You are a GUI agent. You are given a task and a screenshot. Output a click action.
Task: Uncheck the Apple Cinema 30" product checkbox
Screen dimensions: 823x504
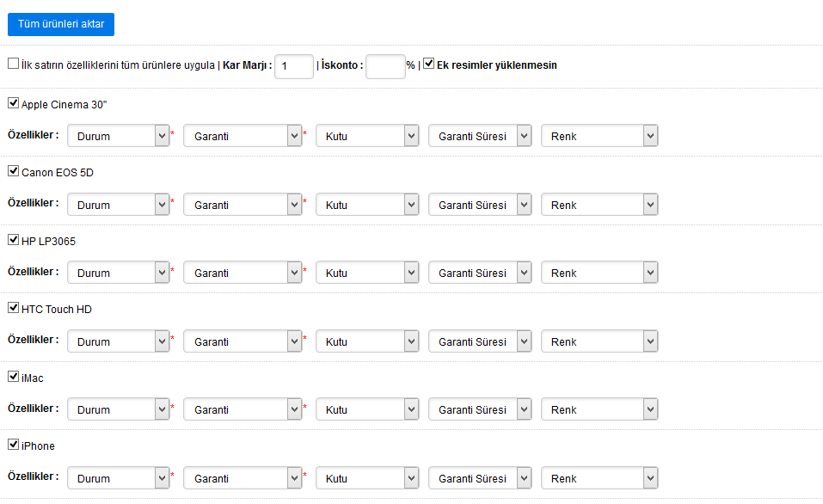(x=13, y=103)
